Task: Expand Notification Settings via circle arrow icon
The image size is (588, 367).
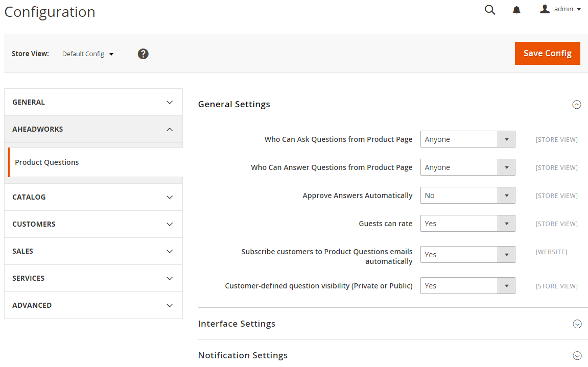Action: 577,355
